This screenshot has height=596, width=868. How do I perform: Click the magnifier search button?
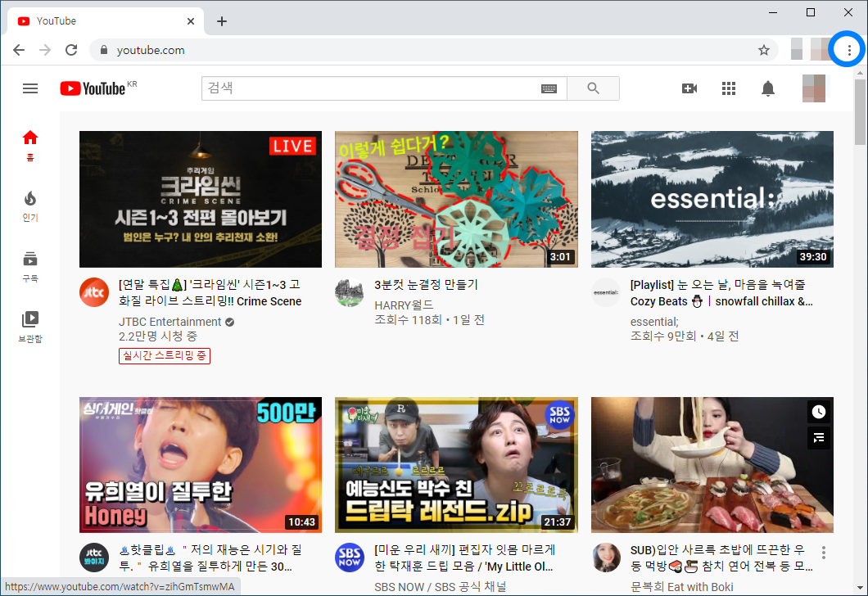(593, 88)
